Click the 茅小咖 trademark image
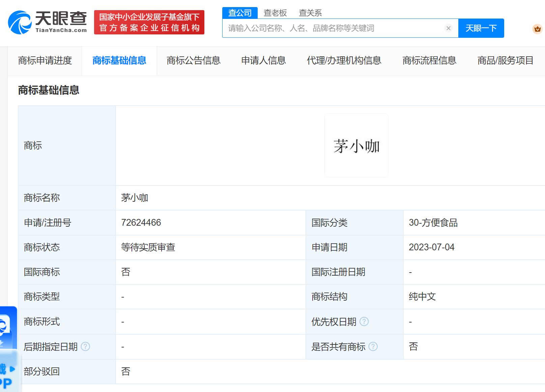 coord(356,145)
